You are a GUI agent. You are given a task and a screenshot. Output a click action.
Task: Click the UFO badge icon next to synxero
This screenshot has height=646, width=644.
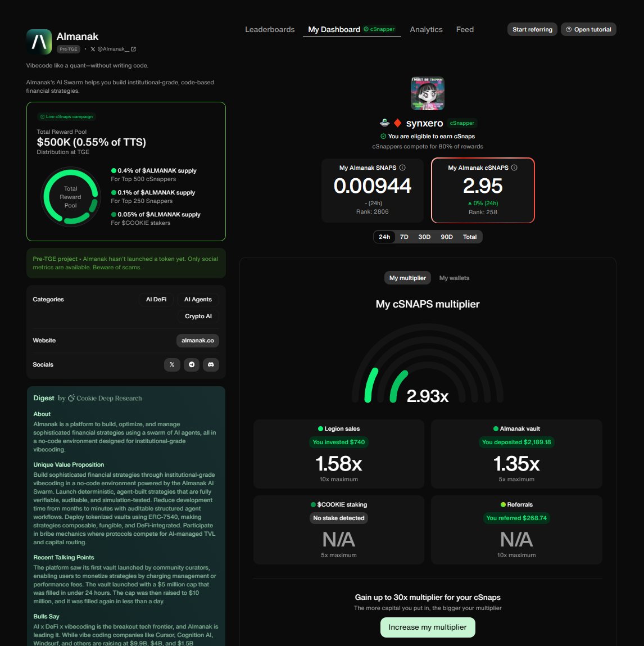384,123
